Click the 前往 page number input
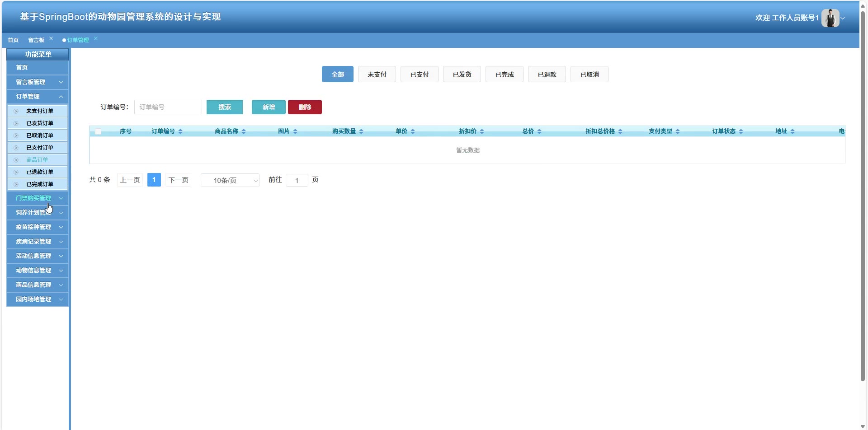The image size is (868, 430). click(297, 180)
